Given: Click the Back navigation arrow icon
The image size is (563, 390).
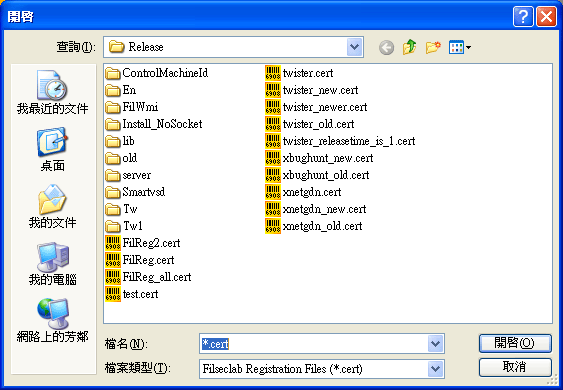Looking at the screenshot, I should [386, 47].
